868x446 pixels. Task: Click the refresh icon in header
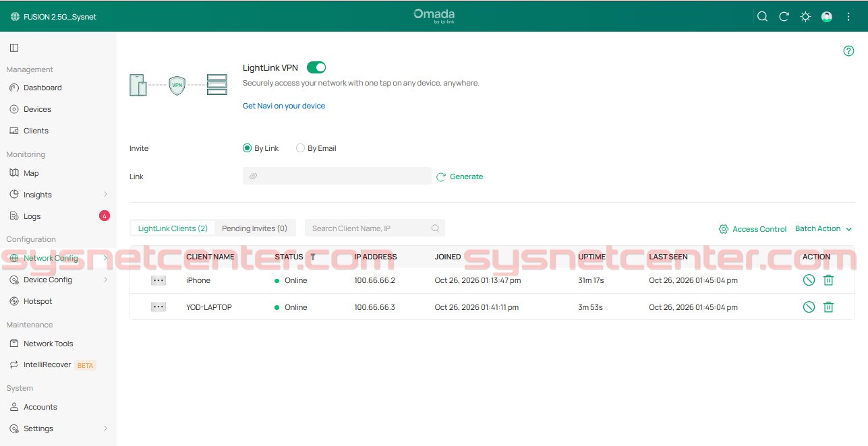coord(784,17)
